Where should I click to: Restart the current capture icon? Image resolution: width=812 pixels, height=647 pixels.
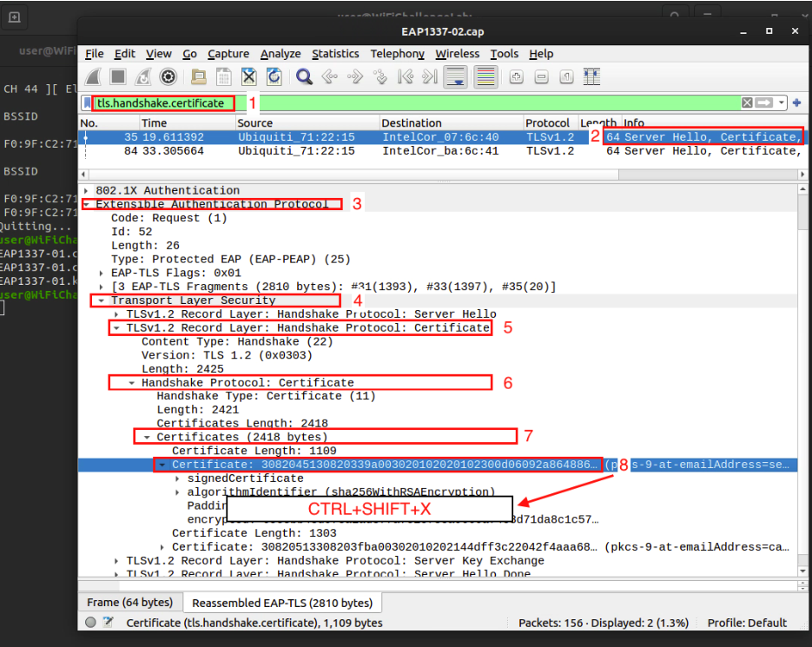pyautogui.click(x=143, y=77)
